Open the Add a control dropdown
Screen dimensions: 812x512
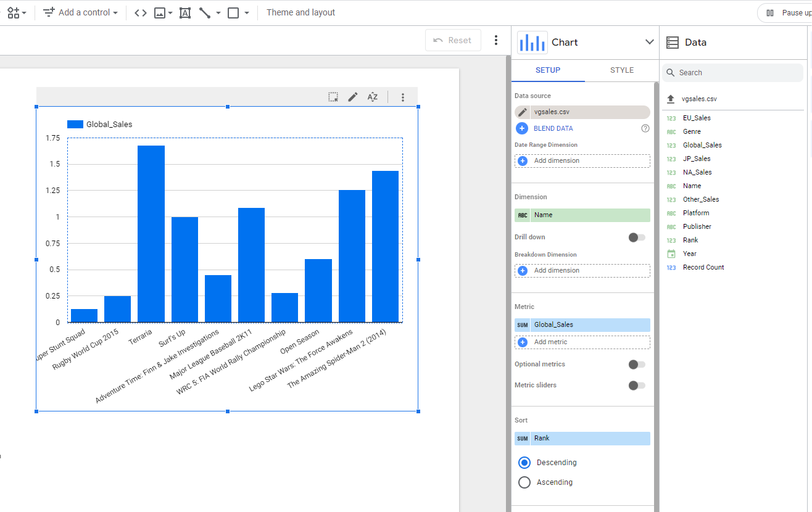click(x=81, y=13)
